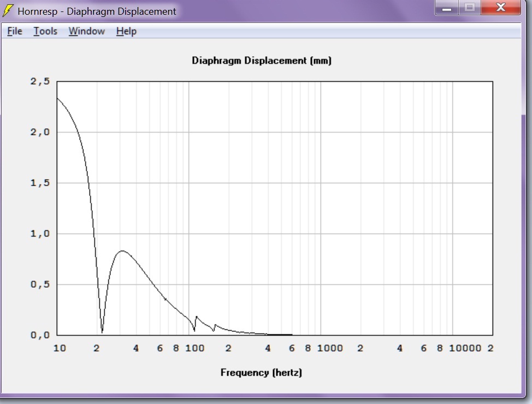The height and width of the screenshot is (404, 532).
Task: Click the 2,0 y-axis value
Action: 40,132
